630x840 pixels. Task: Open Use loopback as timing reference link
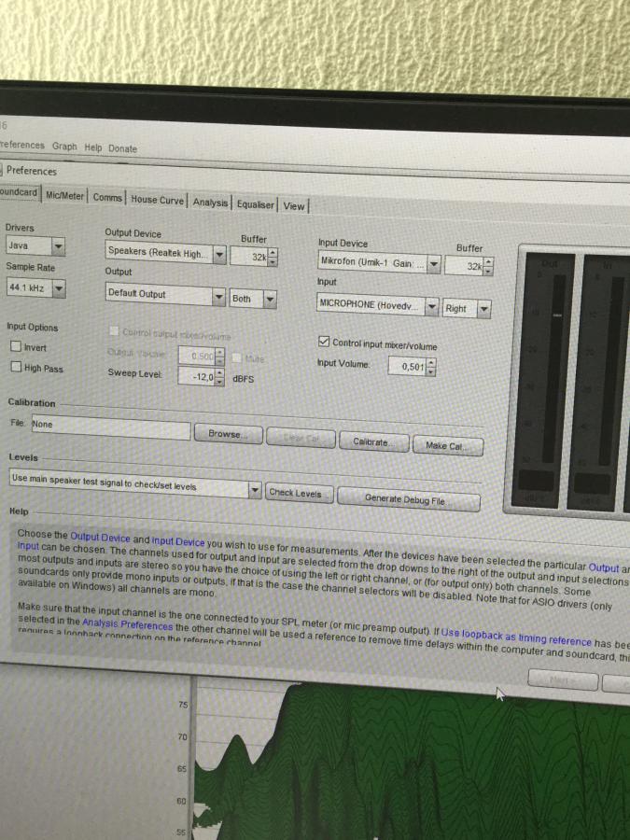point(516,637)
